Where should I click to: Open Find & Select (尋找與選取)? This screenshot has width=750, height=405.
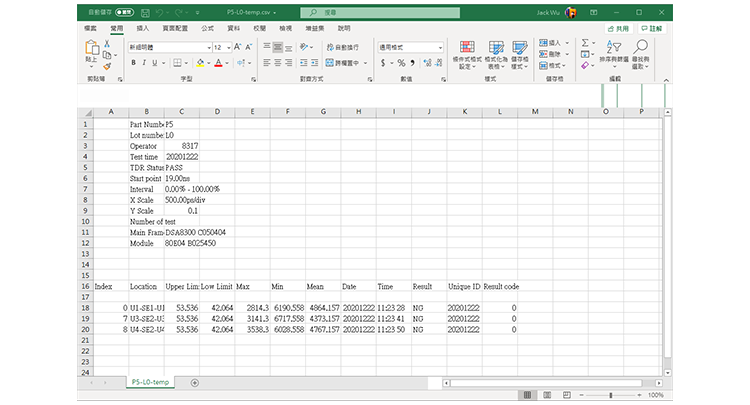coord(640,54)
